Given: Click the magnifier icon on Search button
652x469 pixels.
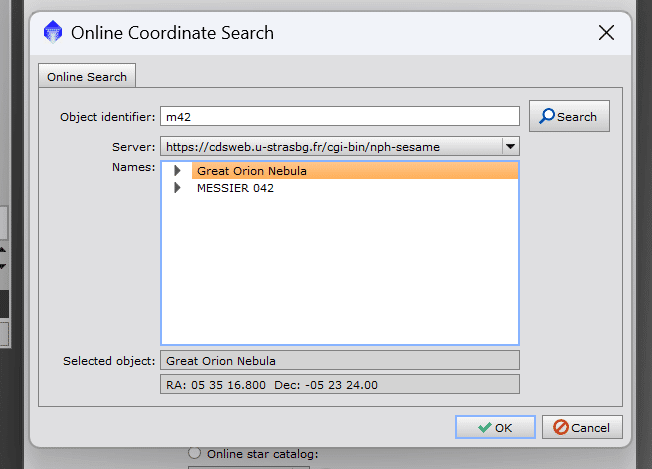Looking at the screenshot, I should [546, 116].
